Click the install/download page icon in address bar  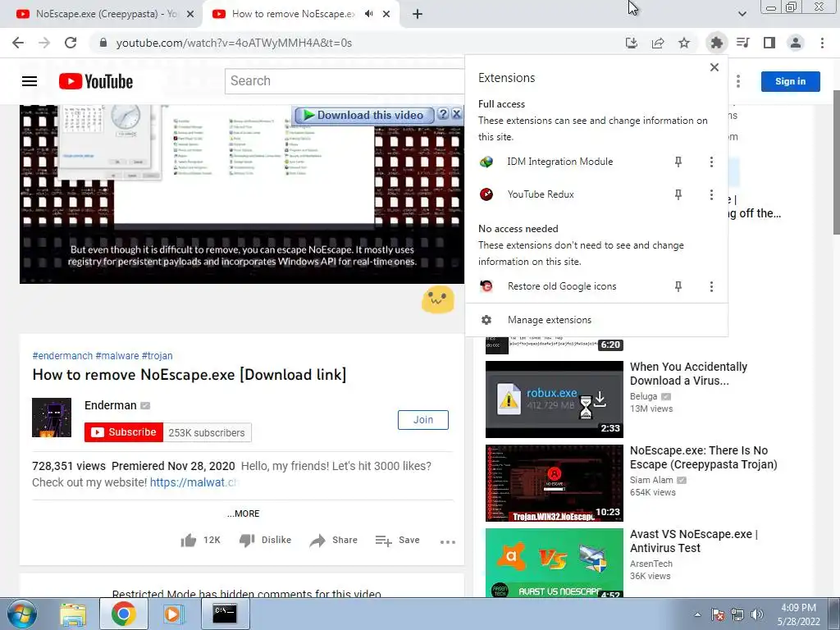tap(632, 43)
